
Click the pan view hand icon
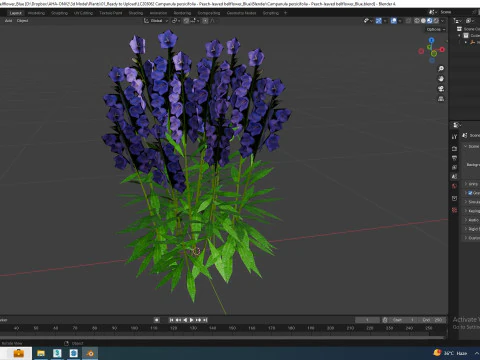[x=441, y=79]
